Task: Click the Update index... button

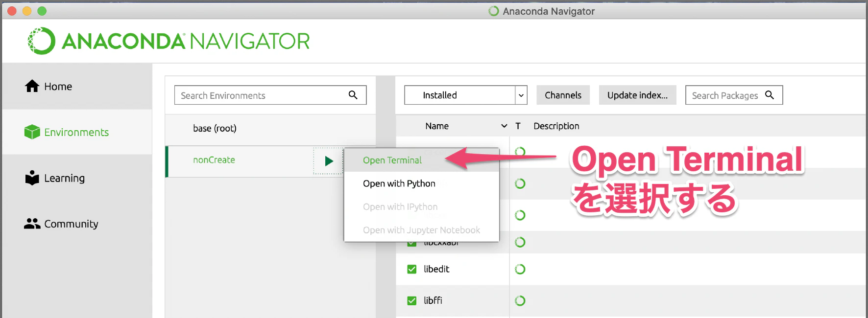Action: point(637,95)
